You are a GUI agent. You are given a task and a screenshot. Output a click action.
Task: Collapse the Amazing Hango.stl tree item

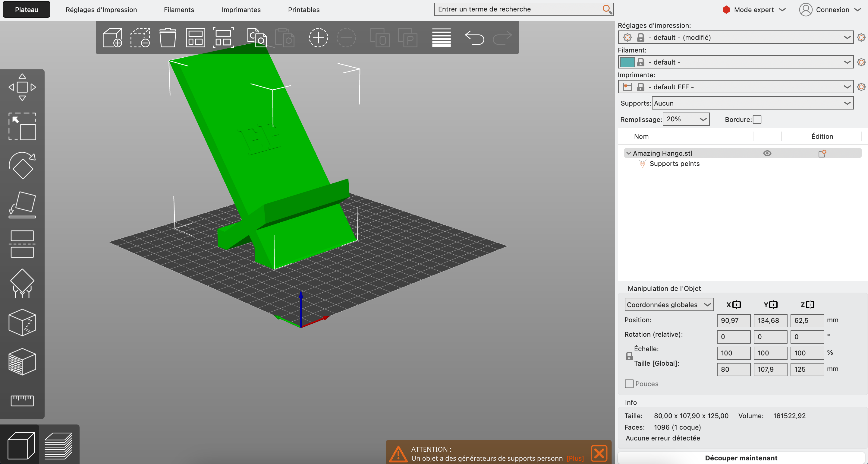pos(628,153)
